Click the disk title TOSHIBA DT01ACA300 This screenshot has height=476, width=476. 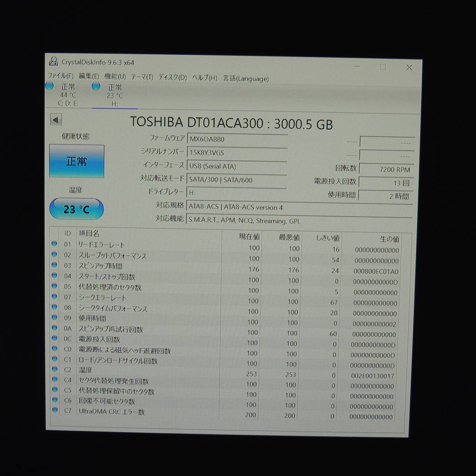(231, 123)
